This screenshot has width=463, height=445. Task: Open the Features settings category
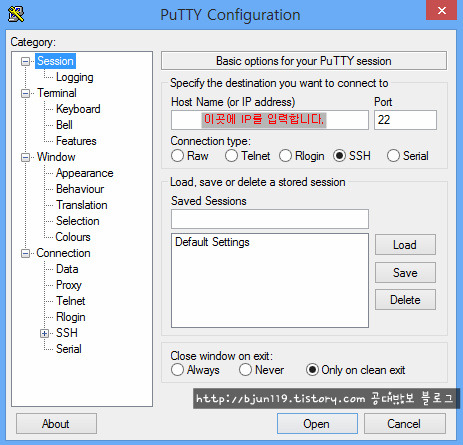pos(76,141)
